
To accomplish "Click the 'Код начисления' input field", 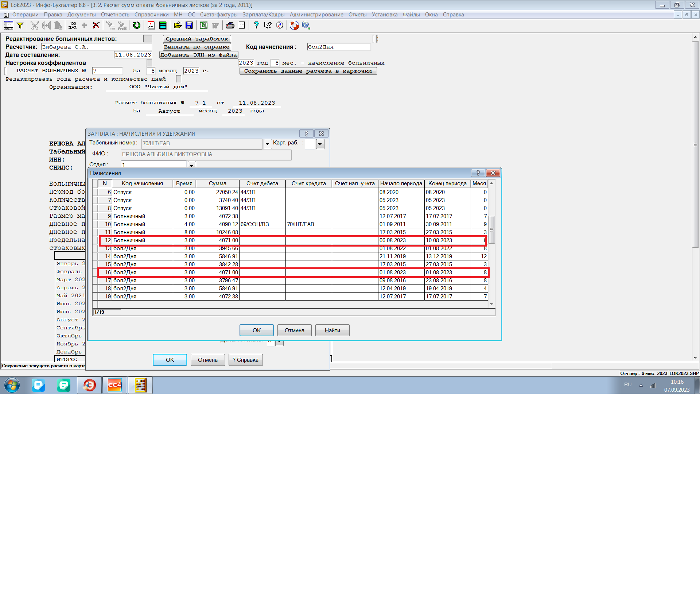I will tap(339, 47).
